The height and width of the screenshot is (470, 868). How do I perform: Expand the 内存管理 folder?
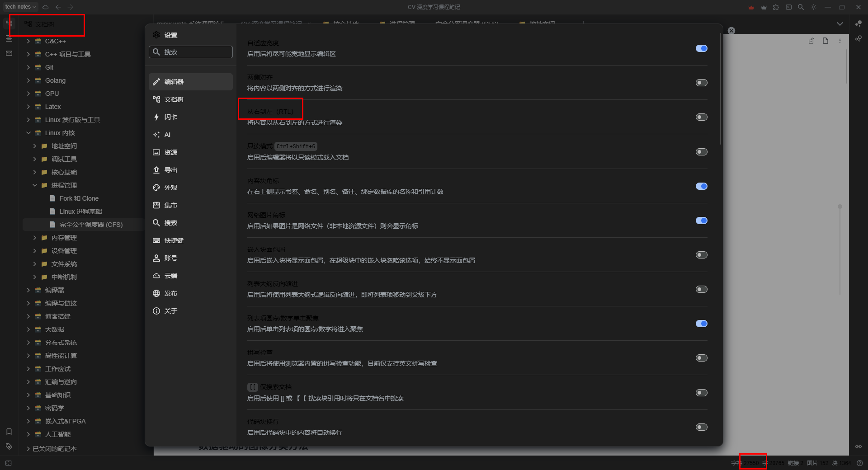[x=35, y=238]
